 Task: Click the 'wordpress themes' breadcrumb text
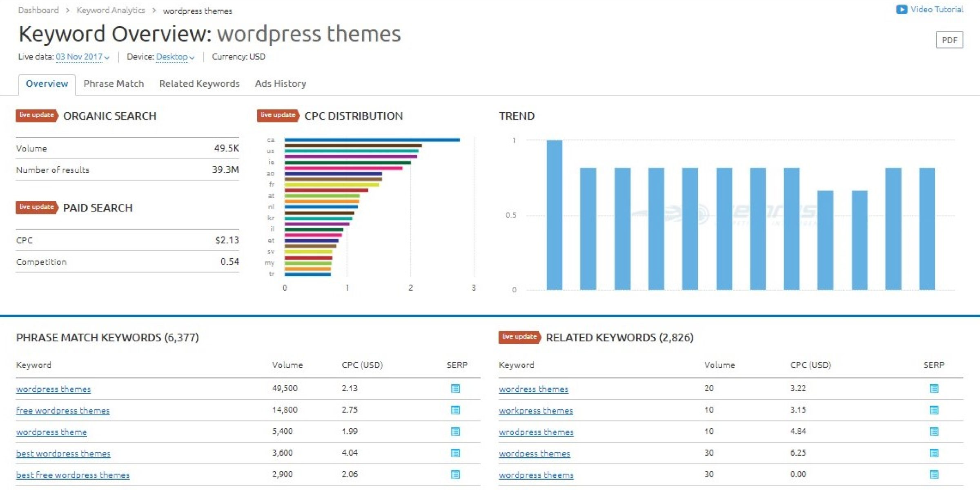[198, 11]
